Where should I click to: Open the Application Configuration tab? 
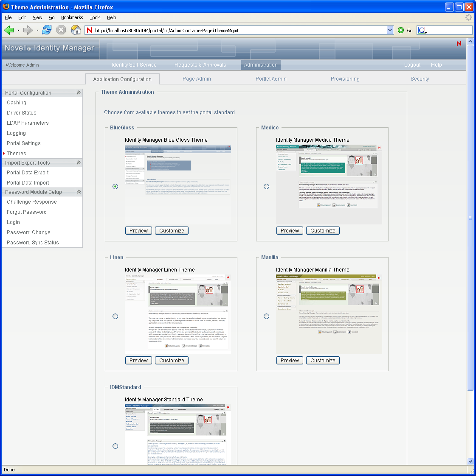(x=122, y=79)
